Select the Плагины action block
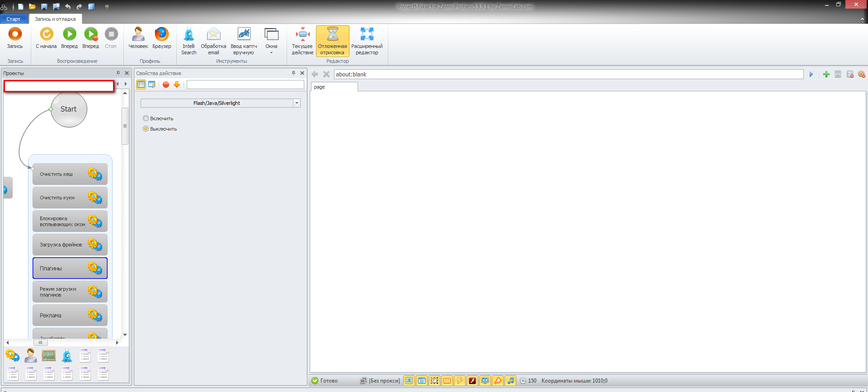Image resolution: width=868 pixels, height=392 pixels. click(x=70, y=268)
